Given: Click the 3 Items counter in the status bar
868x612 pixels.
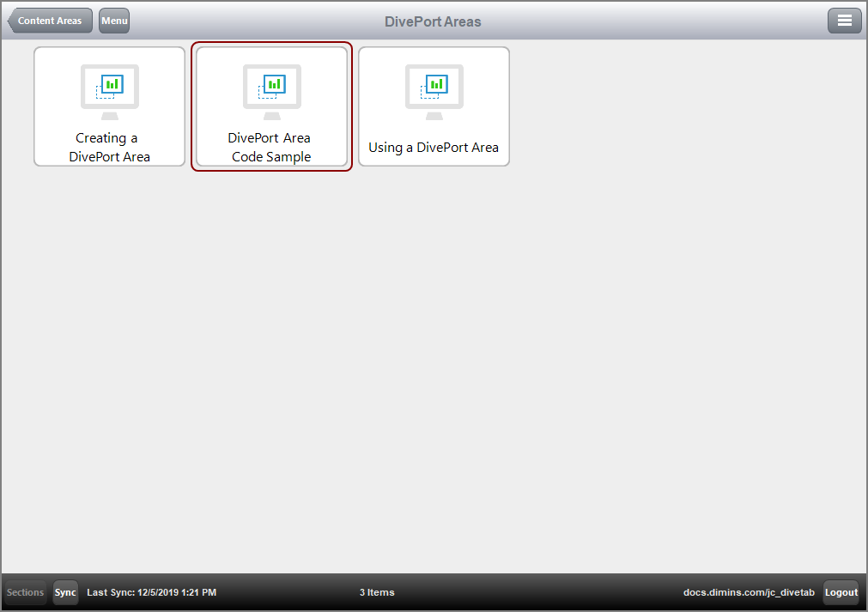Looking at the screenshot, I should point(376,592).
